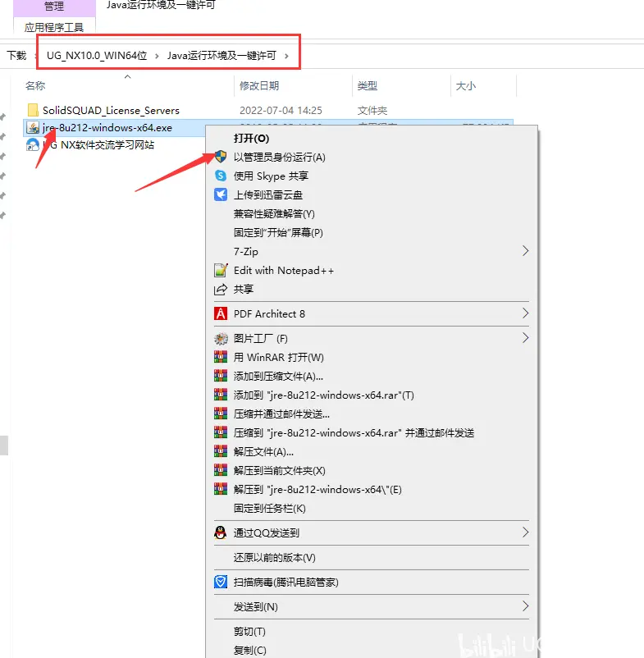Sort by 大小 column header
644x658 pixels.
click(x=466, y=85)
